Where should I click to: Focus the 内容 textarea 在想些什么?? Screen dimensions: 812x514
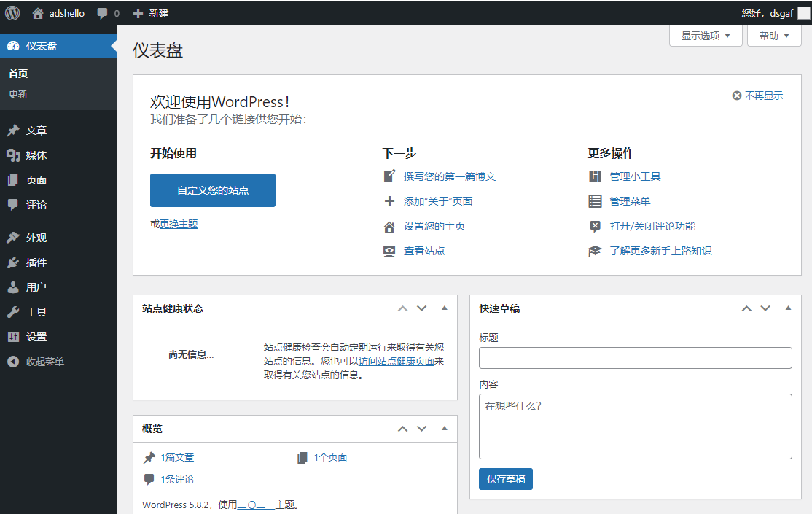pyautogui.click(x=636, y=427)
